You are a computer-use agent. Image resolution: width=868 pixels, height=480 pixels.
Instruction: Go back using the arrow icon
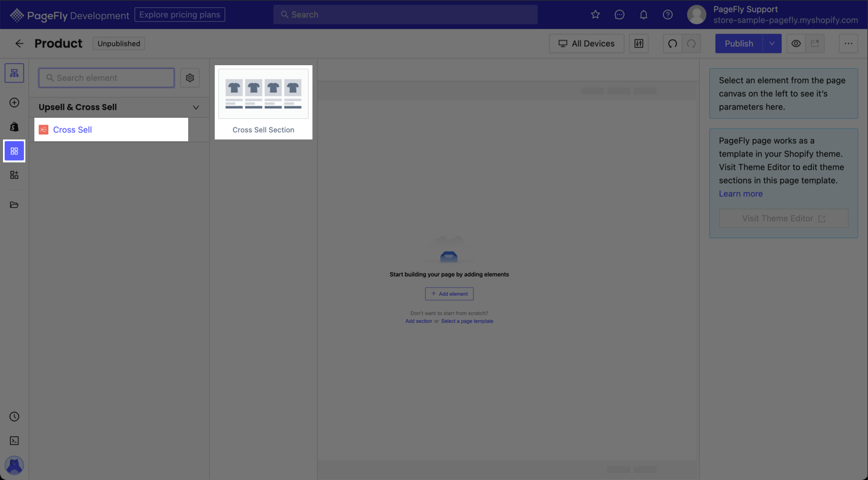[19, 43]
